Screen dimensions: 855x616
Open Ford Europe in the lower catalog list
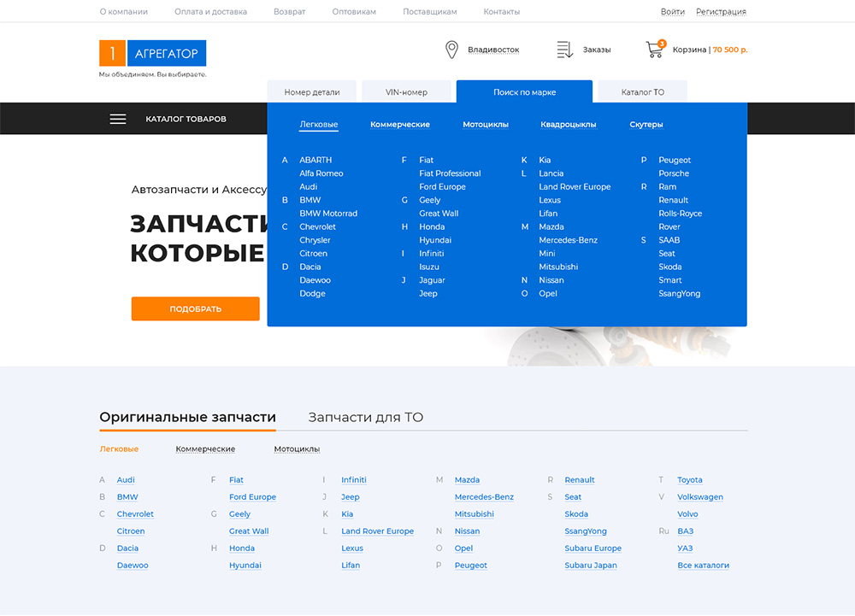[x=252, y=496]
